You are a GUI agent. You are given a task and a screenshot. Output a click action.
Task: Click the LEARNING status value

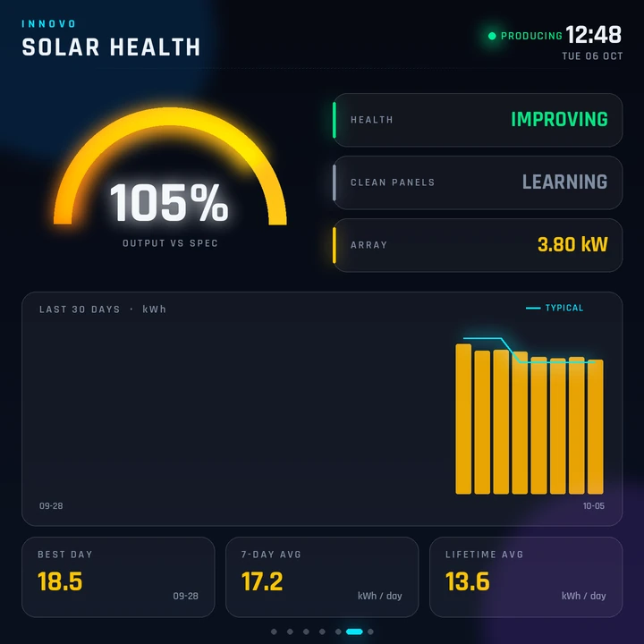[x=564, y=182]
